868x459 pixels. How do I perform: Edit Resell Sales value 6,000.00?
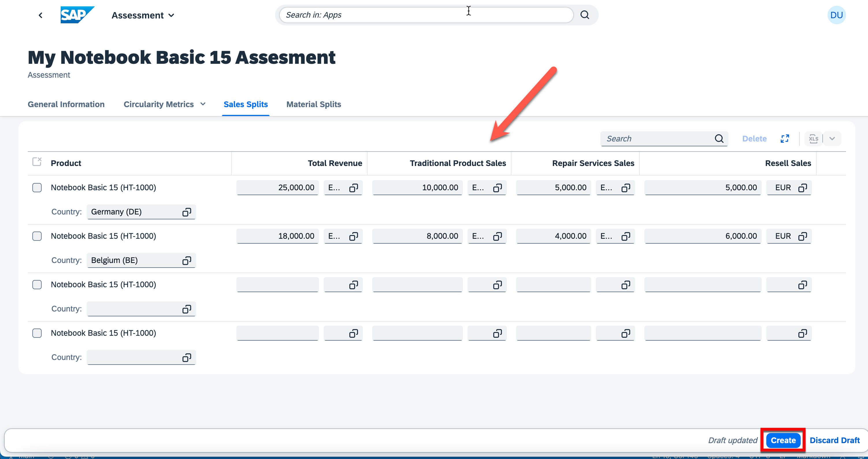(x=702, y=236)
